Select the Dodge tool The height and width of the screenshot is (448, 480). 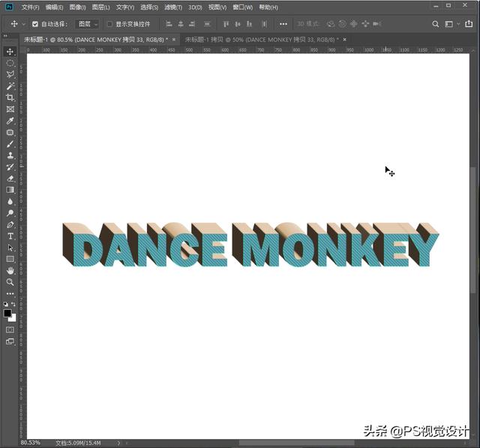click(10, 213)
